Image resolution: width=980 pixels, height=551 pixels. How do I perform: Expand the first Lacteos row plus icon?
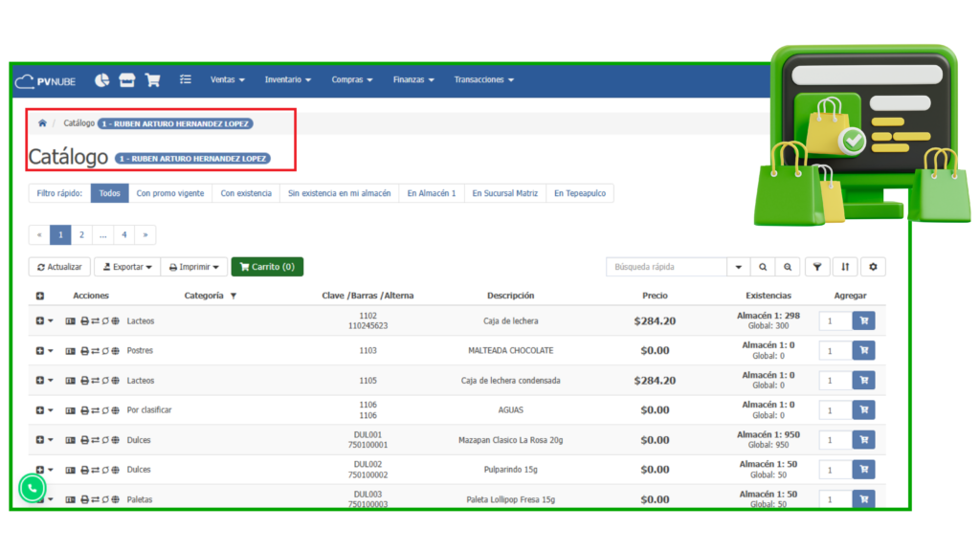(40, 321)
